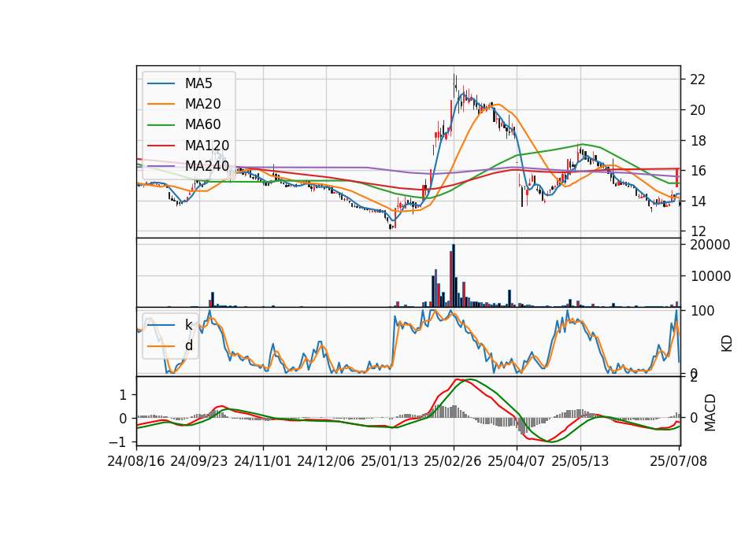The width and height of the screenshot is (756, 543).
Task: Click the MA20 legend label
Action: coord(202,104)
